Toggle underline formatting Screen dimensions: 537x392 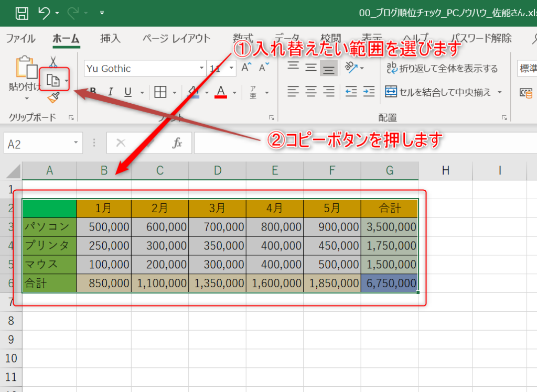point(128,92)
